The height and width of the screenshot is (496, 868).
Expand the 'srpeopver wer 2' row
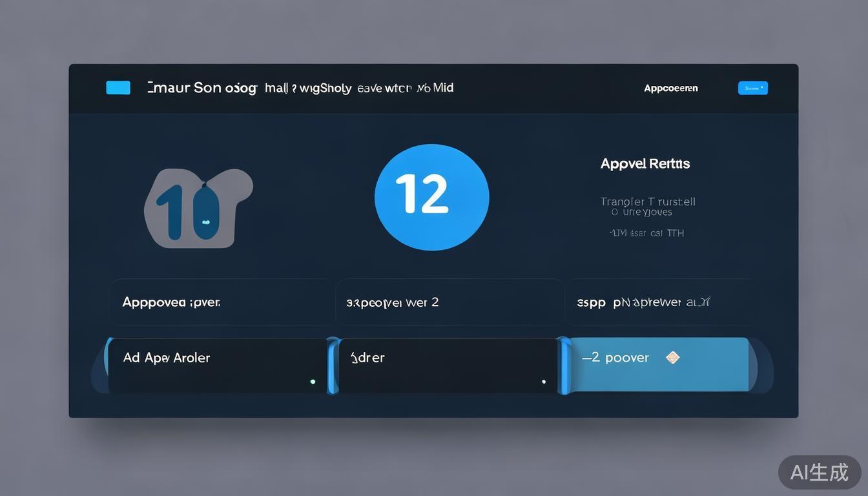(x=449, y=302)
